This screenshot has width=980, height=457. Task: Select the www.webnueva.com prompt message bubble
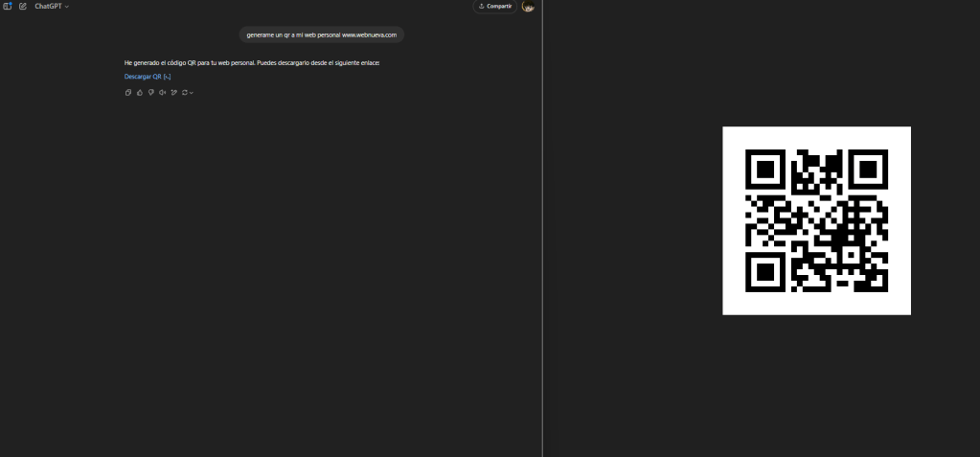pos(321,34)
